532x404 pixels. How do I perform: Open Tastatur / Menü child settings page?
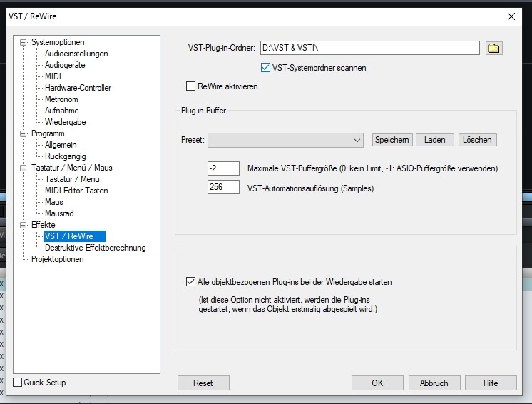click(72, 179)
